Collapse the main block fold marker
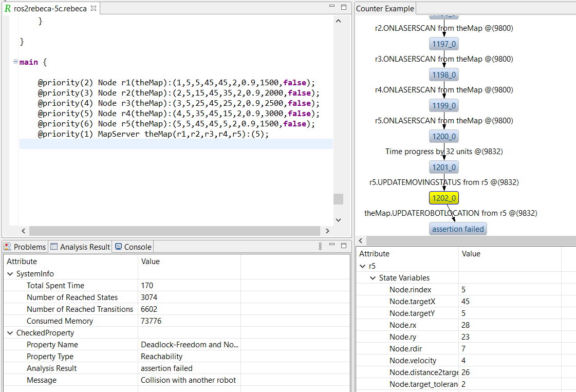 coord(15,62)
